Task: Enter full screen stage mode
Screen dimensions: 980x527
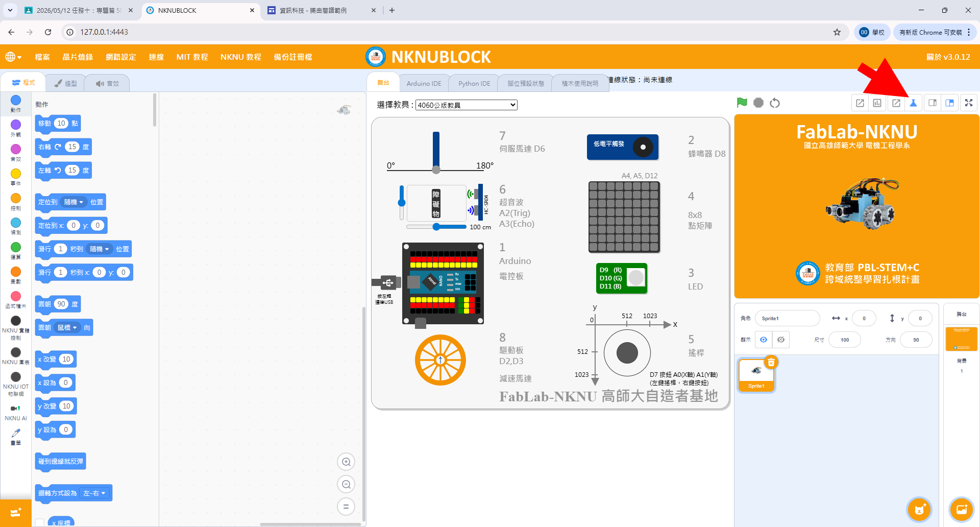Action: pyautogui.click(x=968, y=103)
